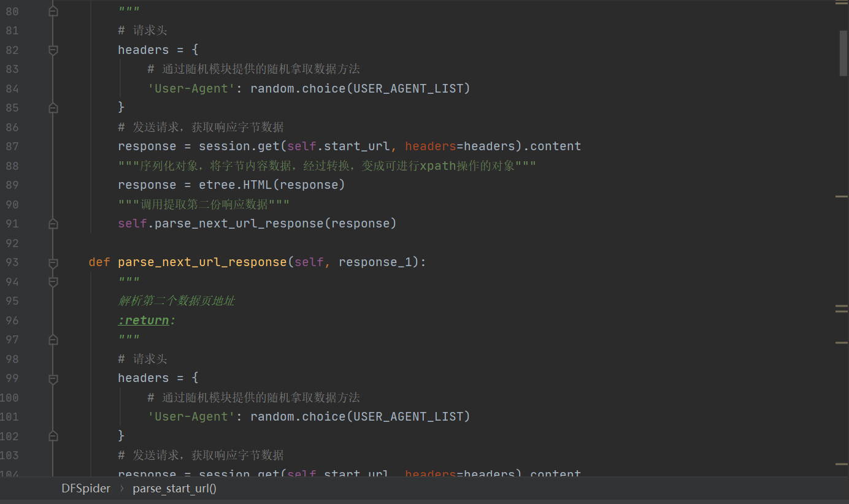Click fold end marker at line 102
This screenshot has width=849, height=504.
(x=53, y=436)
